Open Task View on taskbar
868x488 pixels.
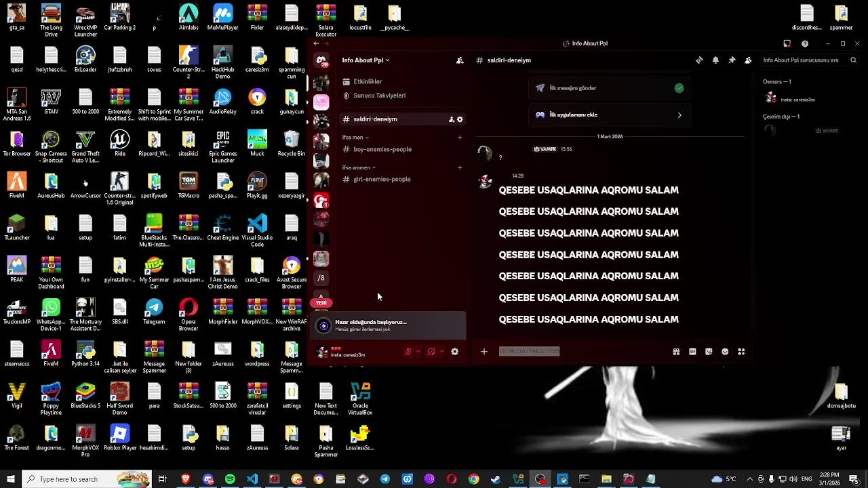coord(163,479)
